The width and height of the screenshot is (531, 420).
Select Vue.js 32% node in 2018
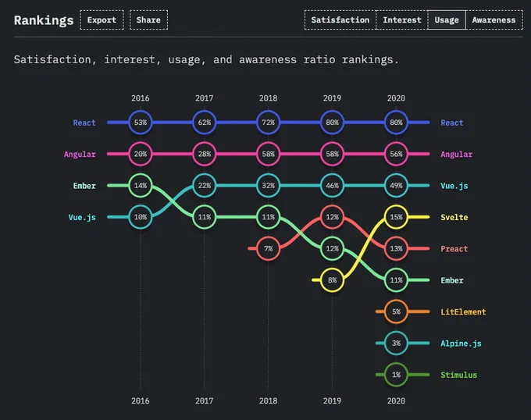pyautogui.click(x=268, y=186)
